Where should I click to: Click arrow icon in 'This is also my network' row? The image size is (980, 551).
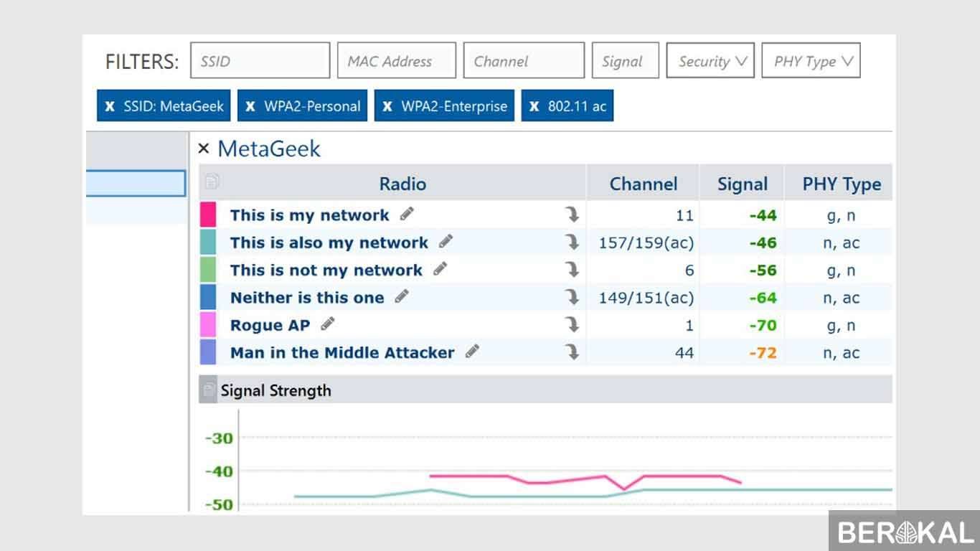point(572,242)
